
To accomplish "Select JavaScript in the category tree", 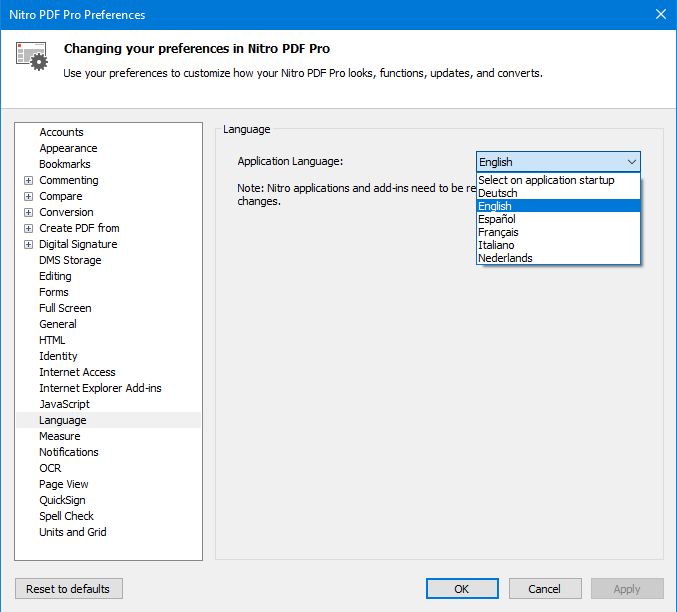I will pyautogui.click(x=64, y=404).
